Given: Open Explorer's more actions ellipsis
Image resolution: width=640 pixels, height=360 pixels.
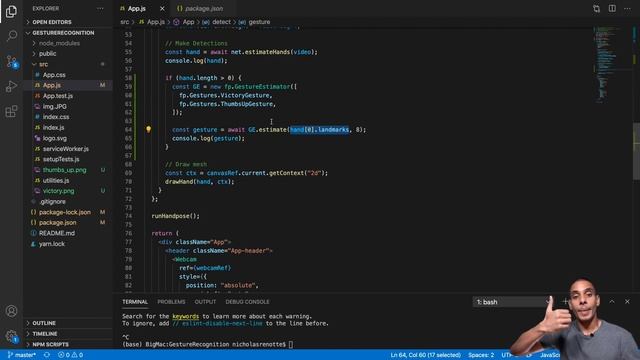Looking at the screenshot, I should [x=100, y=9].
